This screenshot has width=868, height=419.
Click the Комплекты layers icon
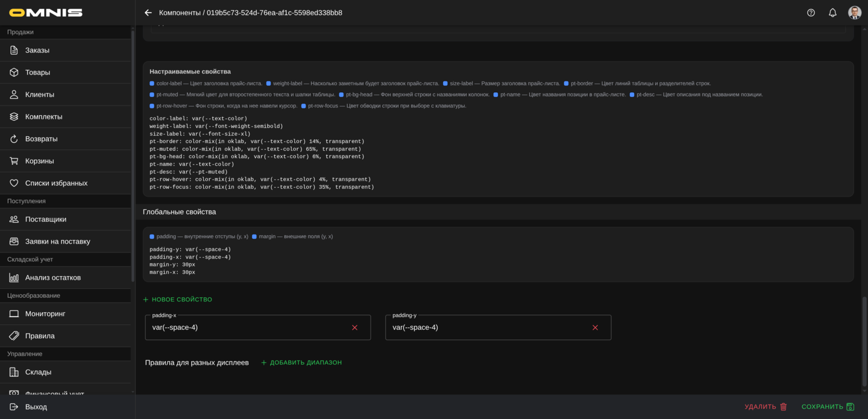pyautogui.click(x=14, y=116)
